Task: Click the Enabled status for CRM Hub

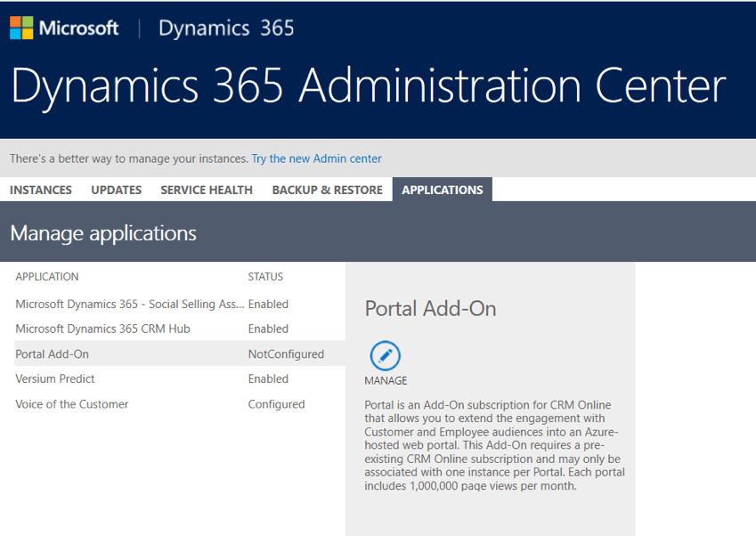Action: tap(268, 329)
